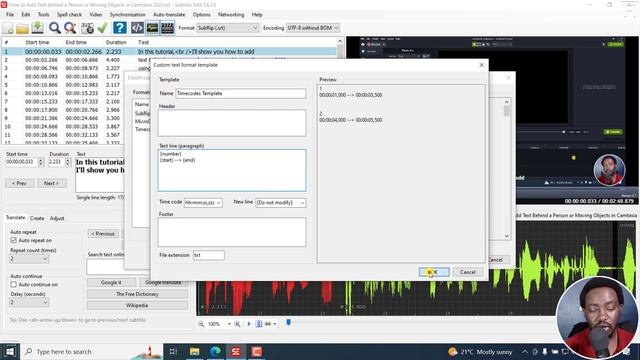640x360 pixels.
Task: Click the Find magnifier icon
Action: 54,28
